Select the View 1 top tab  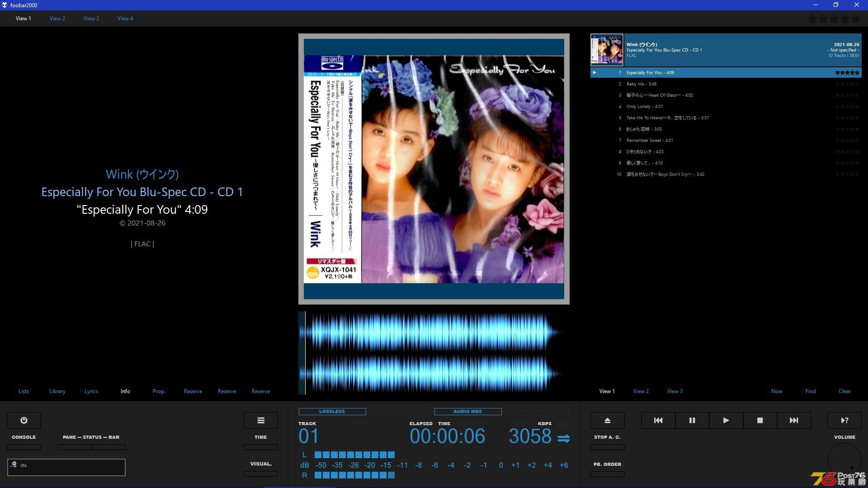[24, 19]
